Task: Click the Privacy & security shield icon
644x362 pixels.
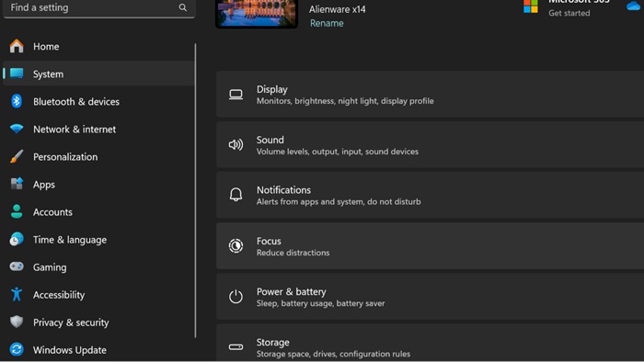Action: (x=17, y=322)
